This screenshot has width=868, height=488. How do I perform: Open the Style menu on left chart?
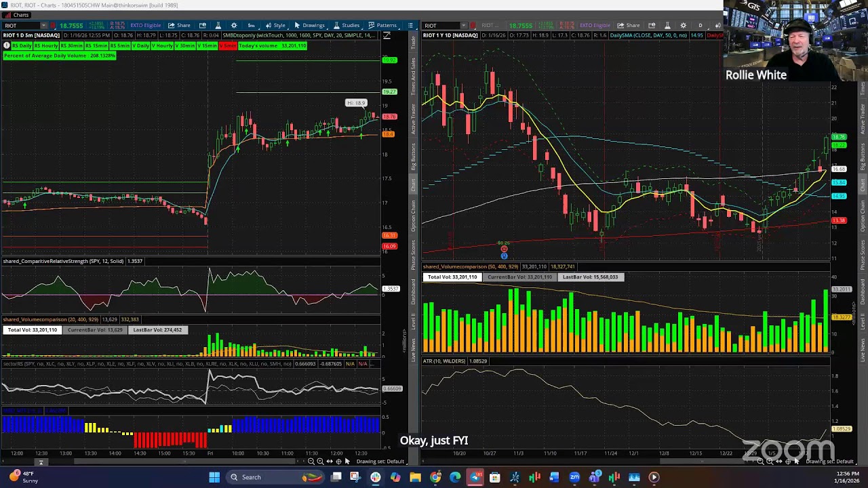[275, 26]
